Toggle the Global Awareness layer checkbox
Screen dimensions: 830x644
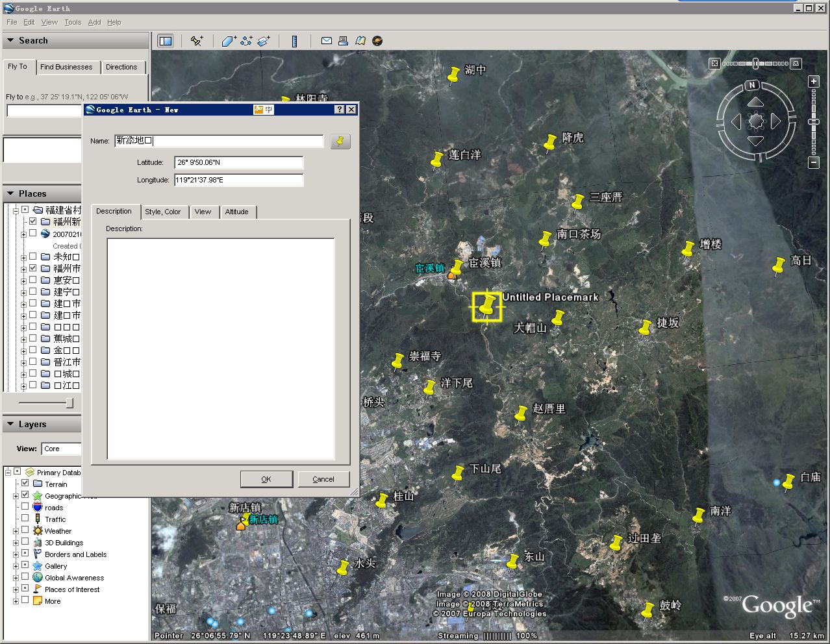pyautogui.click(x=25, y=576)
